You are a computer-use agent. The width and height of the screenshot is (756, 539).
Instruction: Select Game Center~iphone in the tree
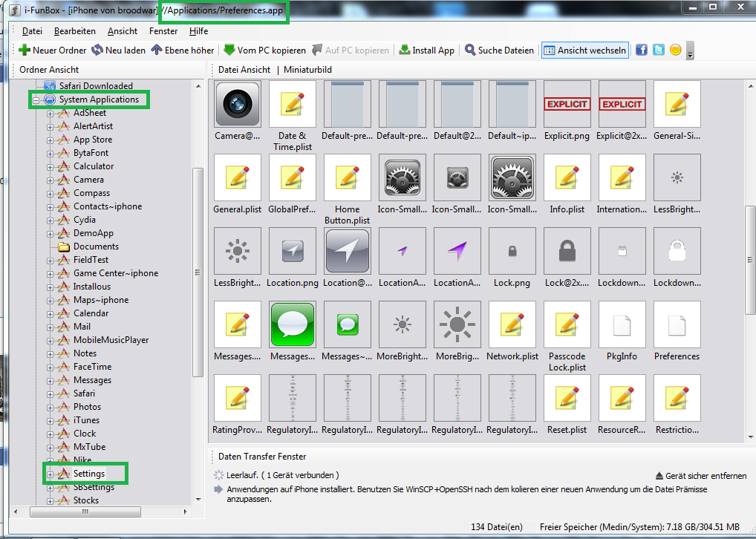tap(116, 273)
